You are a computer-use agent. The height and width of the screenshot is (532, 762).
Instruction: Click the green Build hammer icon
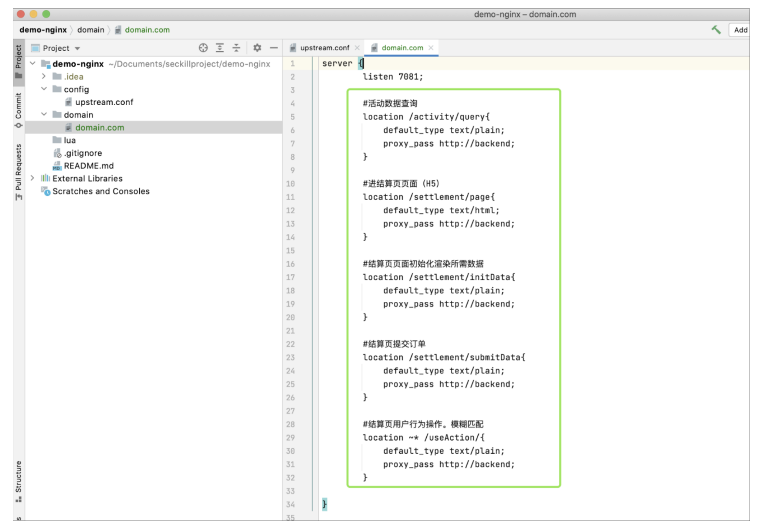(x=716, y=30)
